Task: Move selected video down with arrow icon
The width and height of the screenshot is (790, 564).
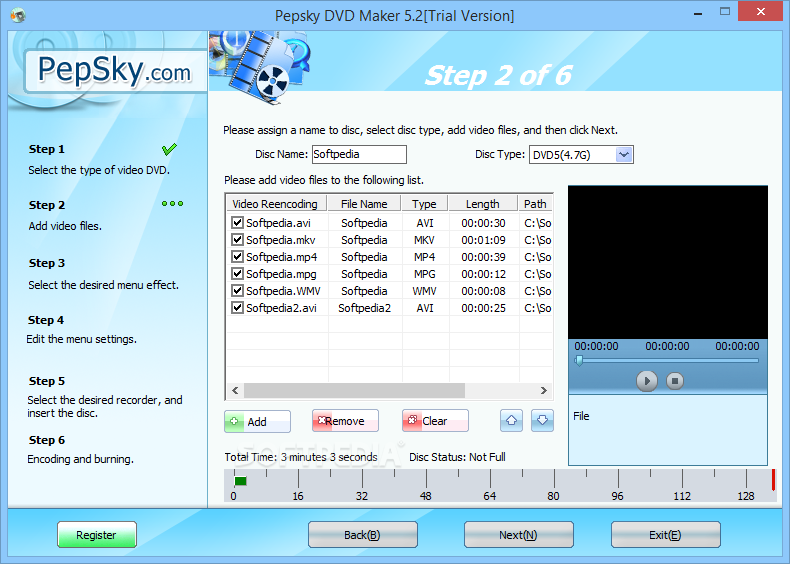Action: [542, 420]
